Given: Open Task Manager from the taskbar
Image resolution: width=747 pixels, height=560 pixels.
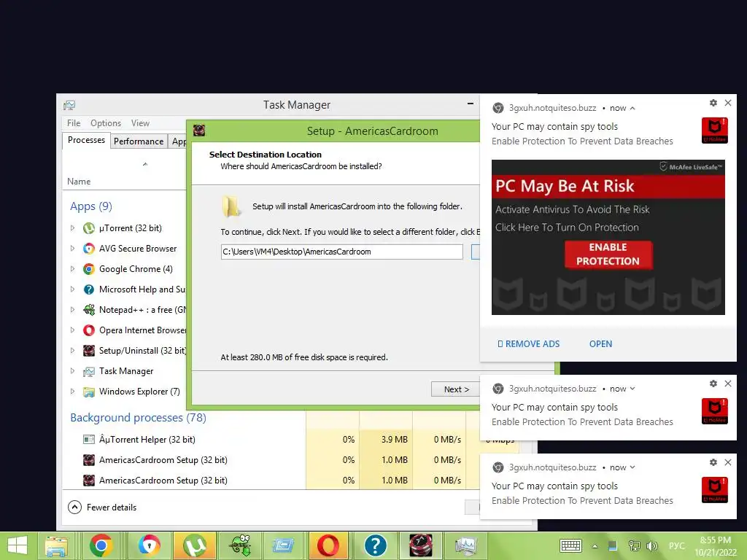Looking at the screenshot, I should tap(466, 545).
